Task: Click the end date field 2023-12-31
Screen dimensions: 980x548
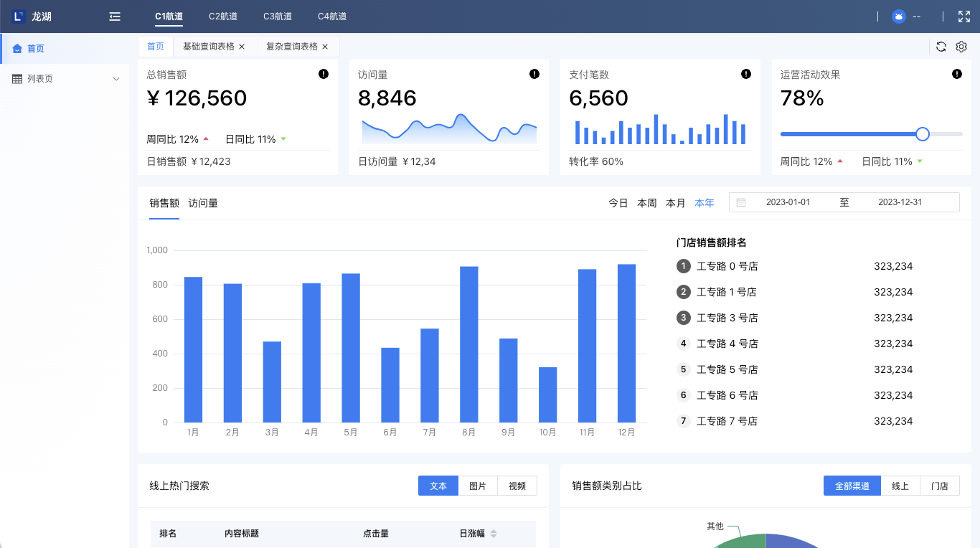Action: 900,202
